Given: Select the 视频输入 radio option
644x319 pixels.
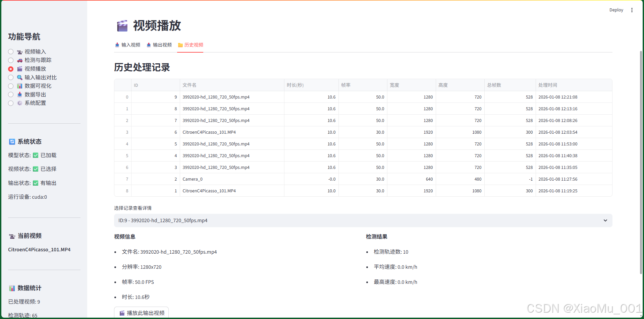Looking at the screenshot, I should 10,51.
